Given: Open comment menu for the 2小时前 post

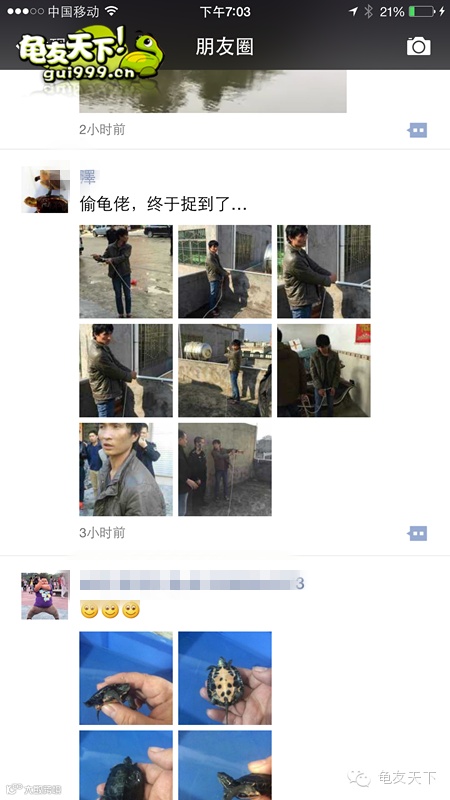Looking at the screenshot, I should 418,131.
